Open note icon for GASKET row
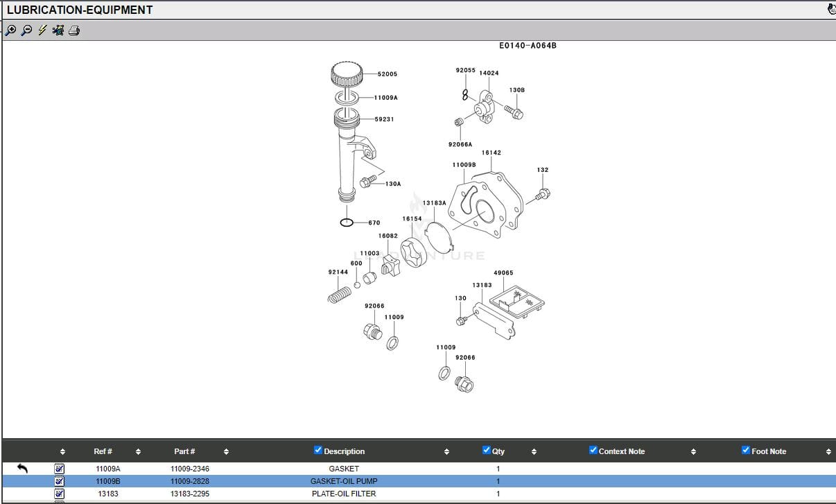Image resolution: width=836 pixels, height=504 pixels. (x=60, y=469)
